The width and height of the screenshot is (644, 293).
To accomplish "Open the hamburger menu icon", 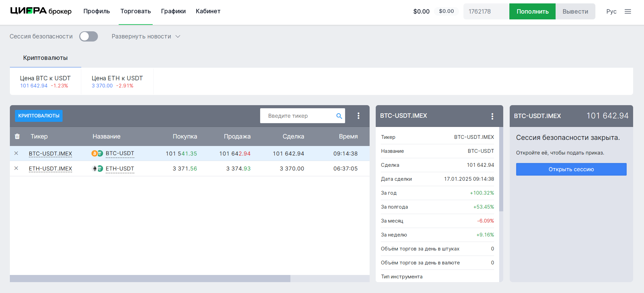I will [x=628, y=12].
